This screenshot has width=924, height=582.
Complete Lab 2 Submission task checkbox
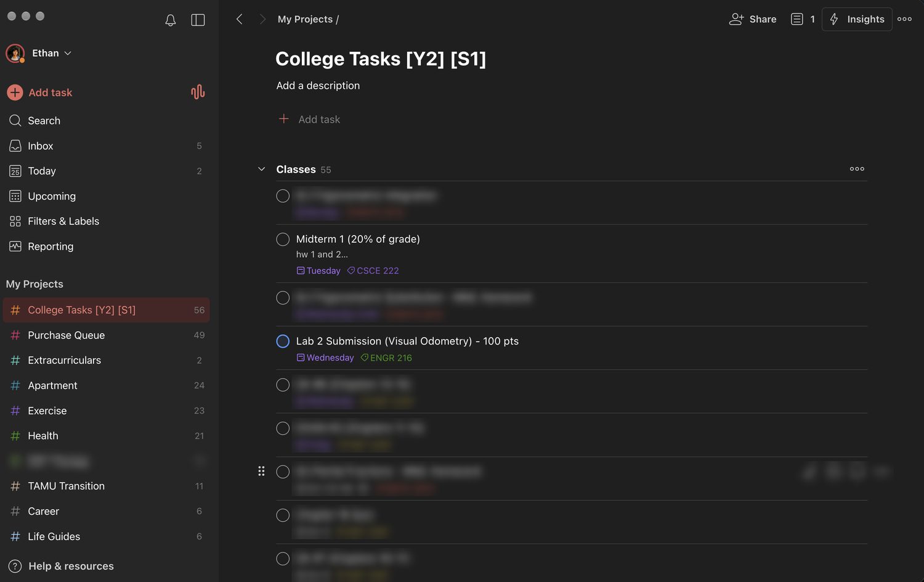[x=283, y=341]
